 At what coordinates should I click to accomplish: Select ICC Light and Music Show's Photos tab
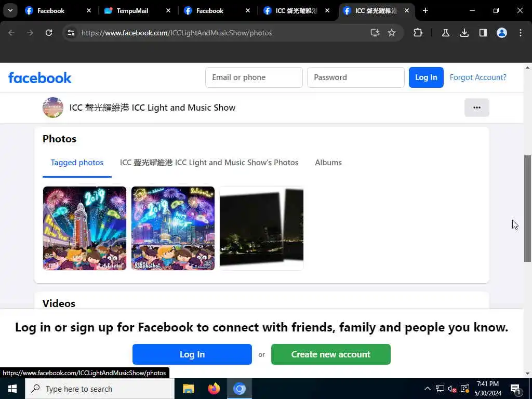tap(209, 163)
